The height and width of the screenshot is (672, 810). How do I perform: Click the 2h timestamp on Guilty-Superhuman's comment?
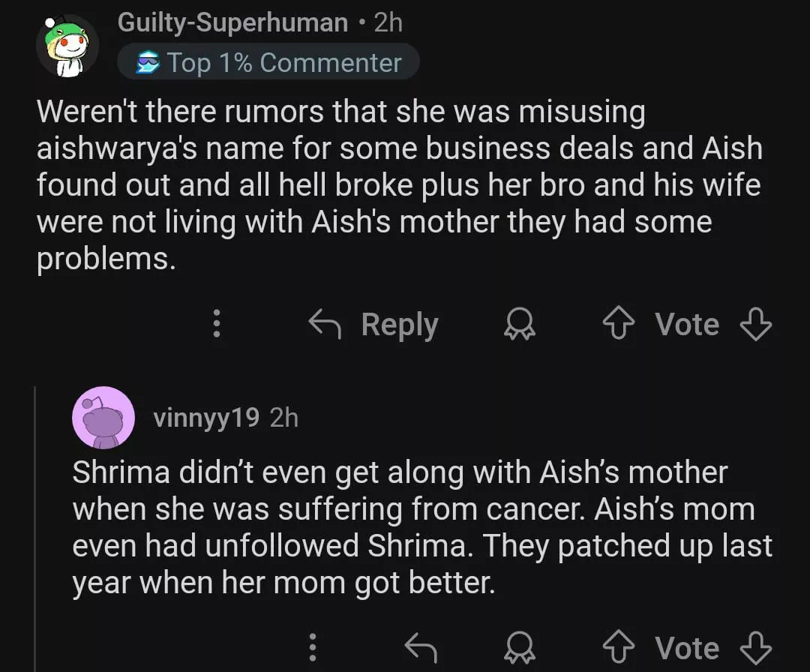[388, 23]
